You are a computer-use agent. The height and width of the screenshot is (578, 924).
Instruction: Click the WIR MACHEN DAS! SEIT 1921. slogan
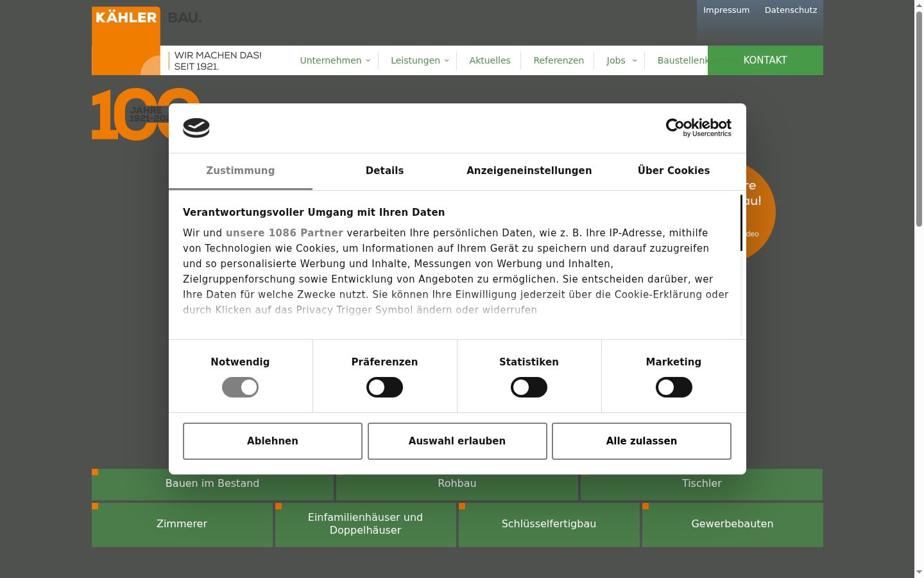[218, 61]
